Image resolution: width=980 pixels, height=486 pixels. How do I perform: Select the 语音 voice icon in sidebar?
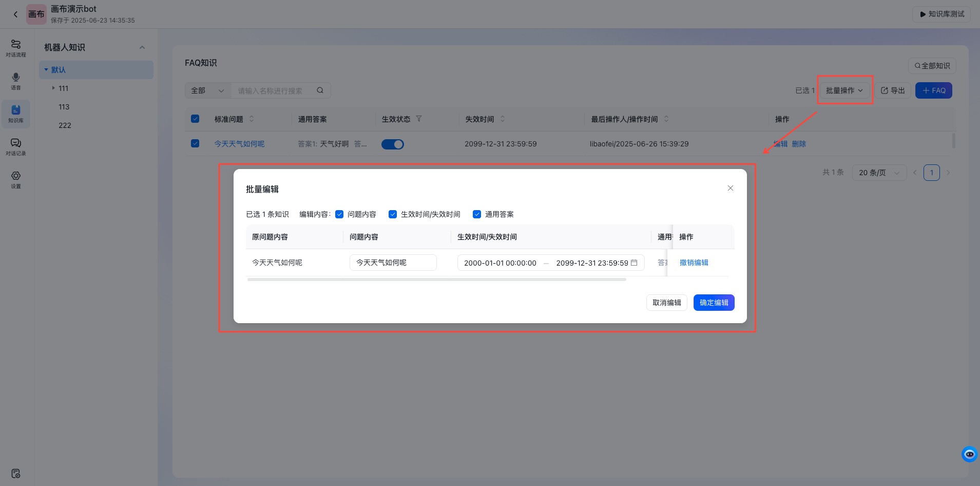(x=16, y=82)
